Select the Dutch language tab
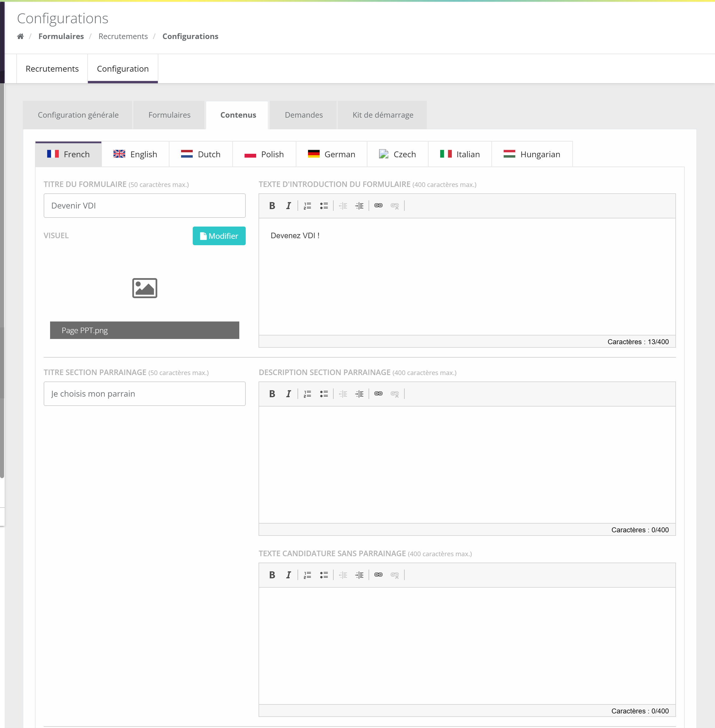 tap(201, 154)
